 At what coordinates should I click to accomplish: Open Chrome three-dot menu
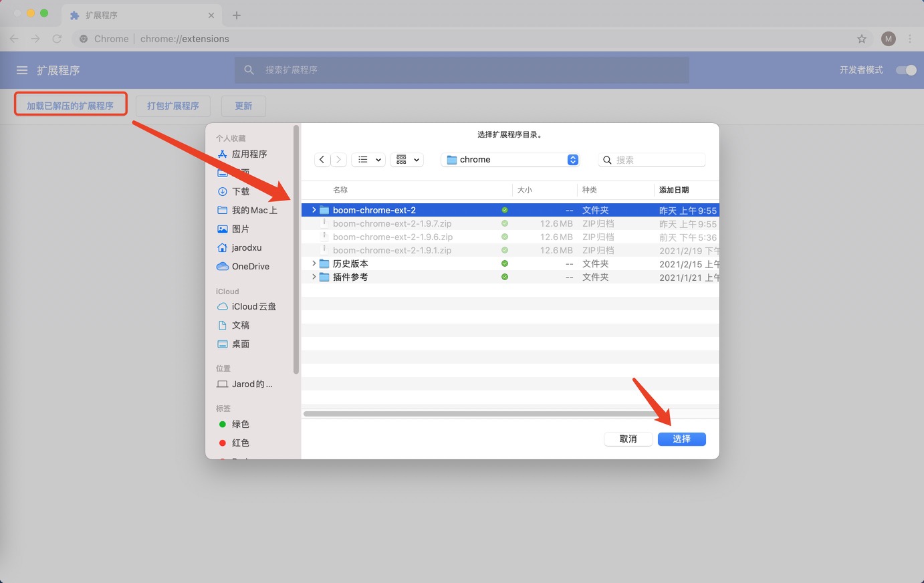910,39
